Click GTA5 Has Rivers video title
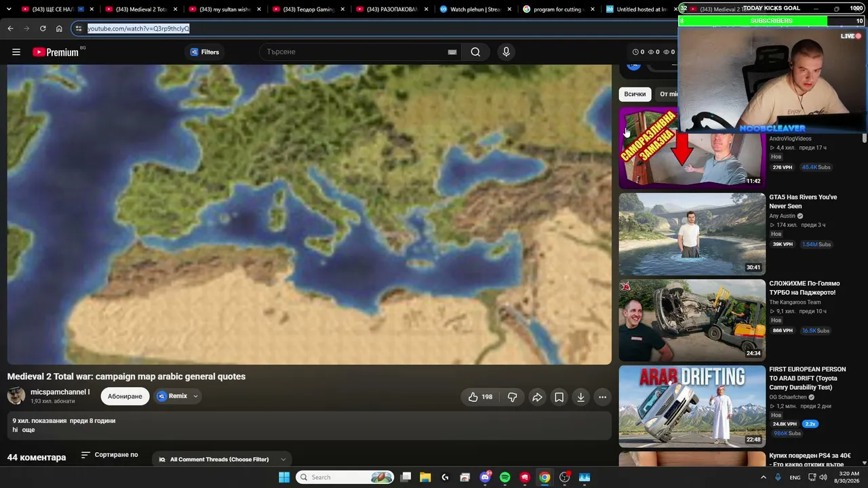The image size is (868, 488). 803,201
